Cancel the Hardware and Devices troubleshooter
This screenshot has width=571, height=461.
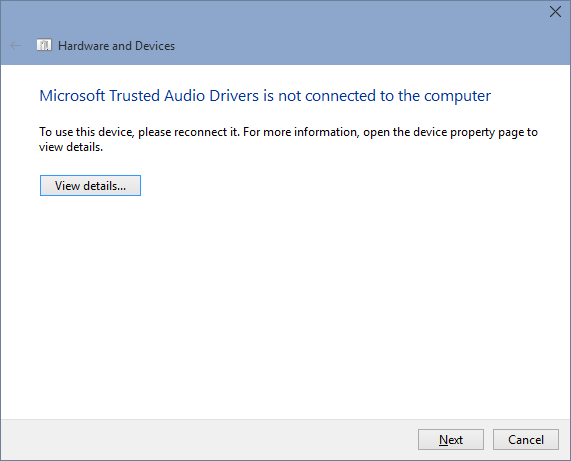click(526, 440)
